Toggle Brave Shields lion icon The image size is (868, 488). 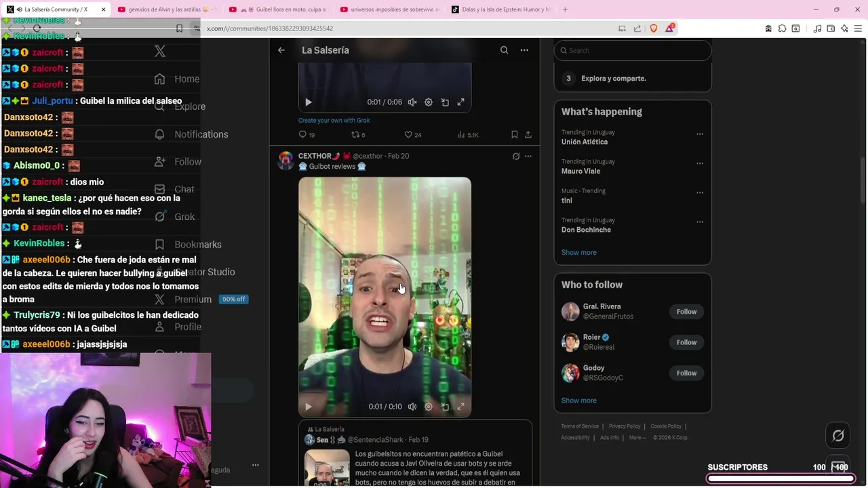tap(654, 28)
